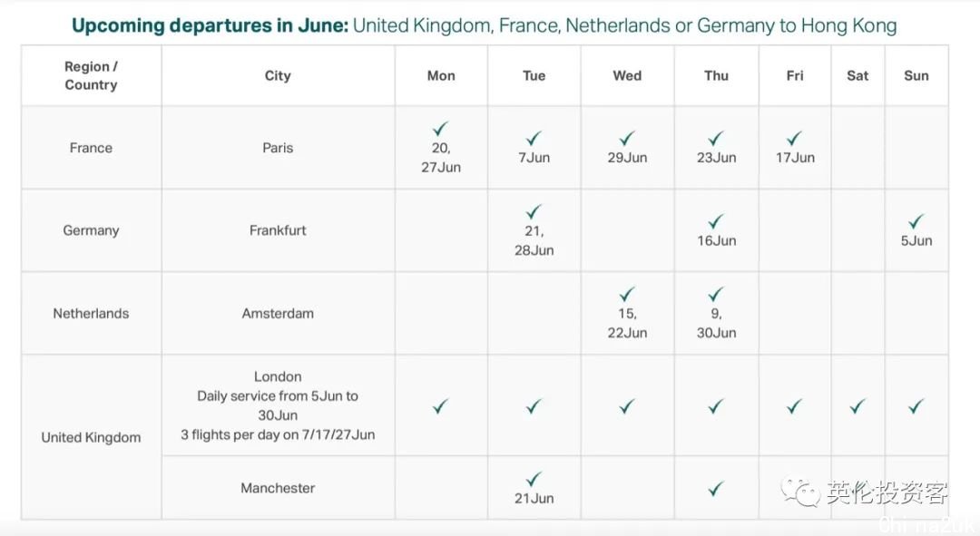Select the Manchester Tuesday 21Jun checkmark
Image resolution: width=980 pixels, height=536 pixels.
(534, 479)
